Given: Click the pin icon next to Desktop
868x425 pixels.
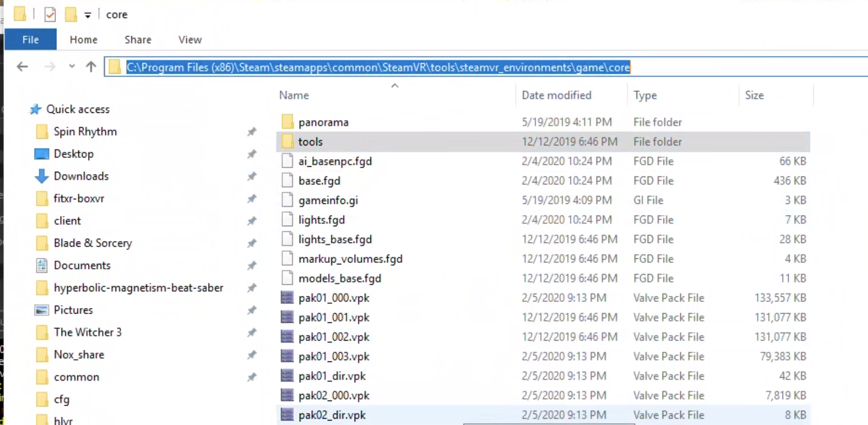Looking at the screenshot, I should pos(252,154).
